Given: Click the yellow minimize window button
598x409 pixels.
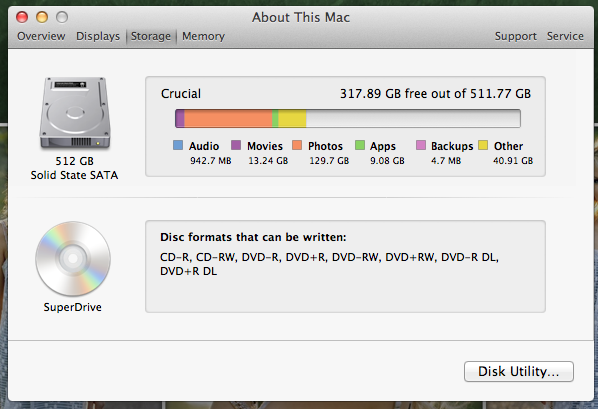Looking at the screenshot, I should [x=42, y=17].
